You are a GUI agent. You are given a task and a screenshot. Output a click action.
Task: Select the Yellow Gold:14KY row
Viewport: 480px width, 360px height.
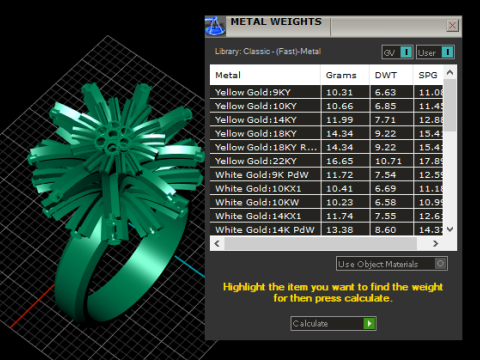coord(326,120)
